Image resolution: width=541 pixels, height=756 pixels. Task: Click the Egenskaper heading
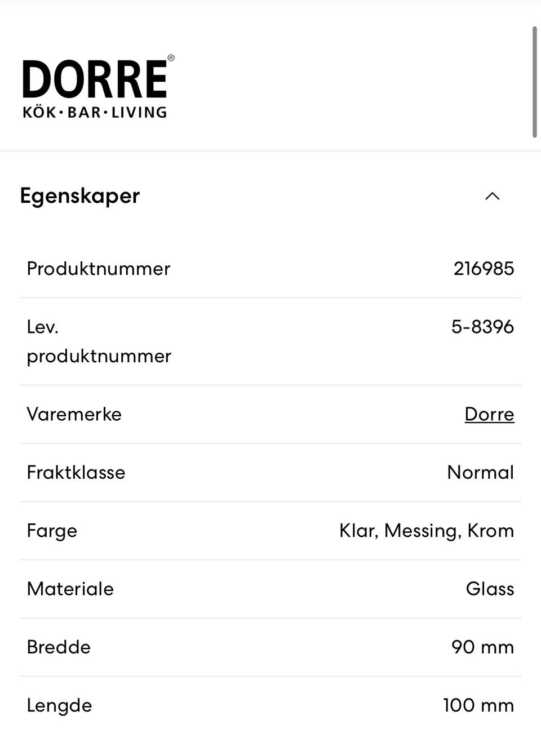point(79,196)
